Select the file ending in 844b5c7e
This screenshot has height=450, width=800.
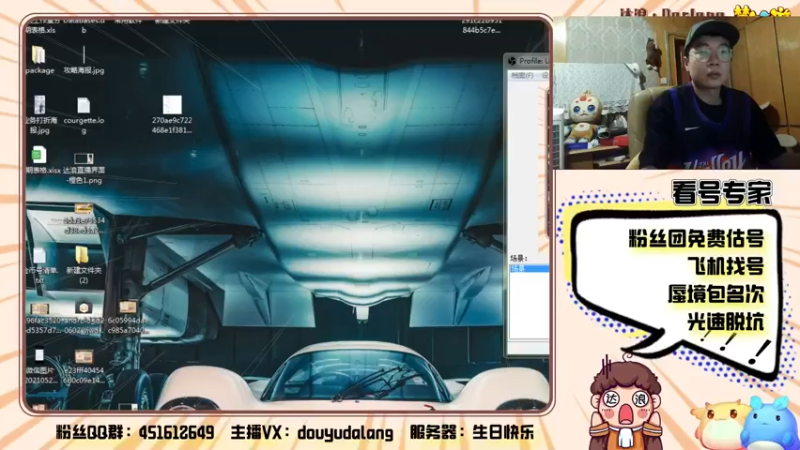click(x=481, y=26)
